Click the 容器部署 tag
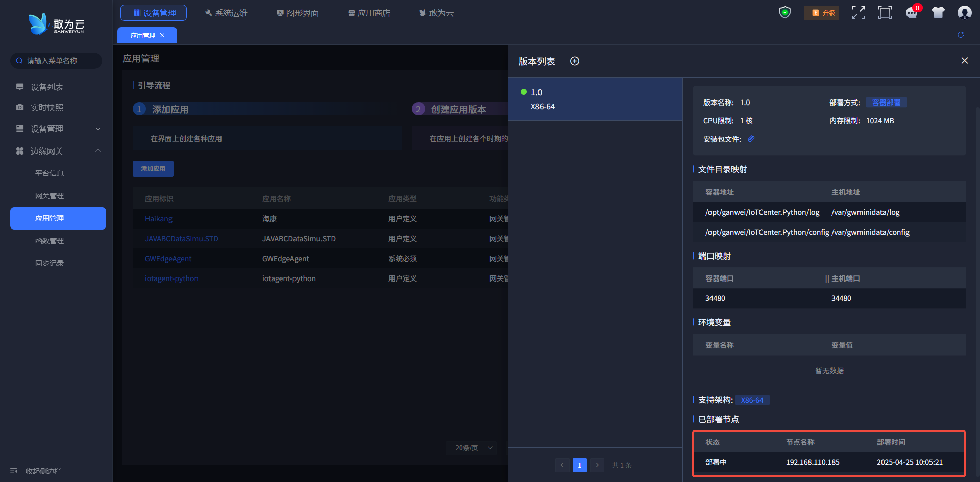Viewport: 980px width, 482px height. [886, 103]
